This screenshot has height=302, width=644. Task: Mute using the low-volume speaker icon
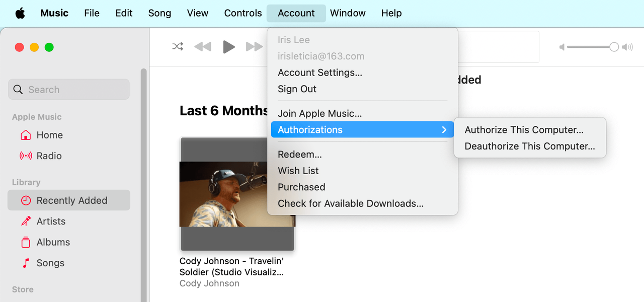pos(562,47)
